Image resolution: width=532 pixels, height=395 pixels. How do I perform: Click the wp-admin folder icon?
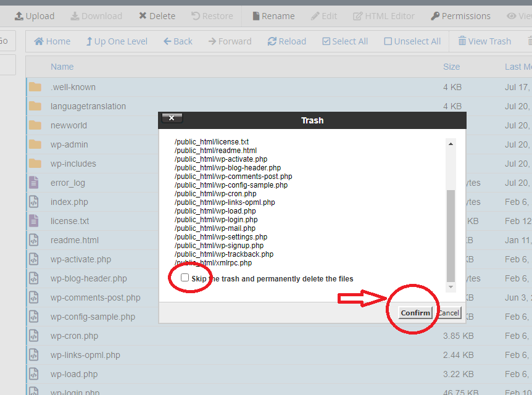[35, 144]
